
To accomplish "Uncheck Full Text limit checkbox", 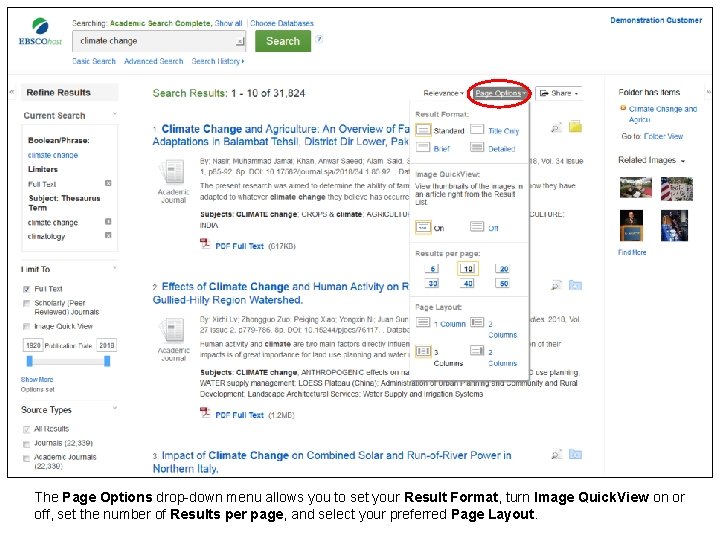I will (x=27, y=289).
